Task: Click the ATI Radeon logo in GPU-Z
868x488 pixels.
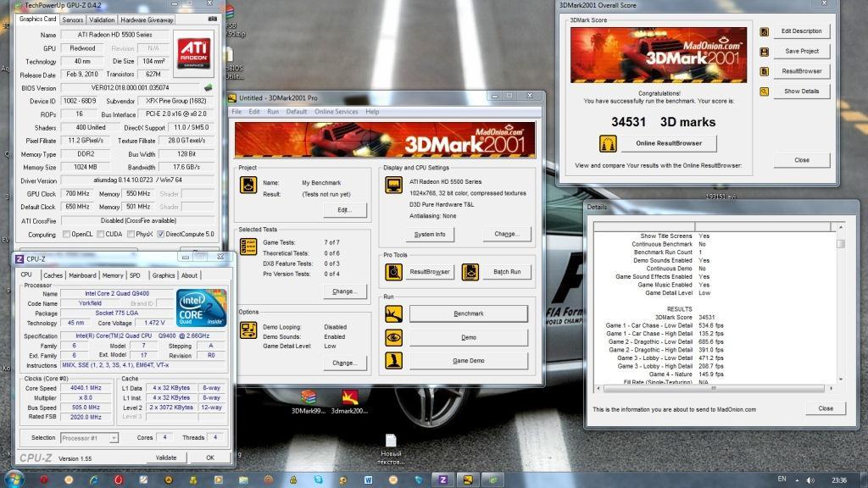Action: [193, 53]
